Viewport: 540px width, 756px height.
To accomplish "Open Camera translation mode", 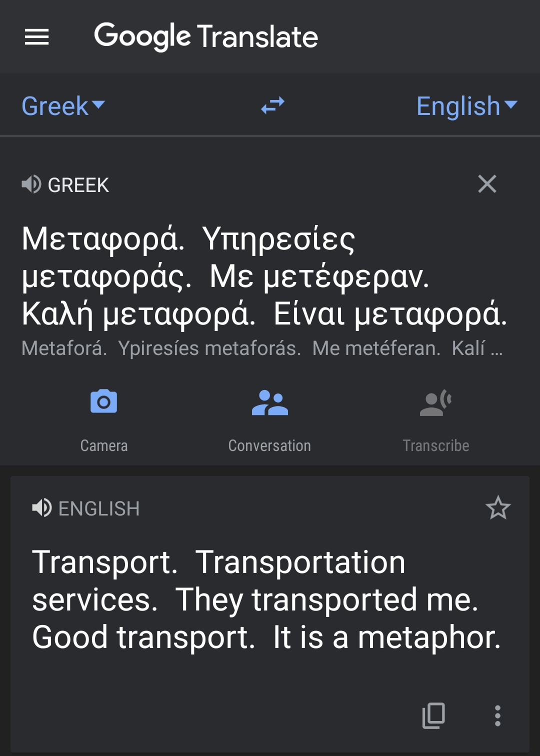I will pyautogui.click(x=104, y=401).
